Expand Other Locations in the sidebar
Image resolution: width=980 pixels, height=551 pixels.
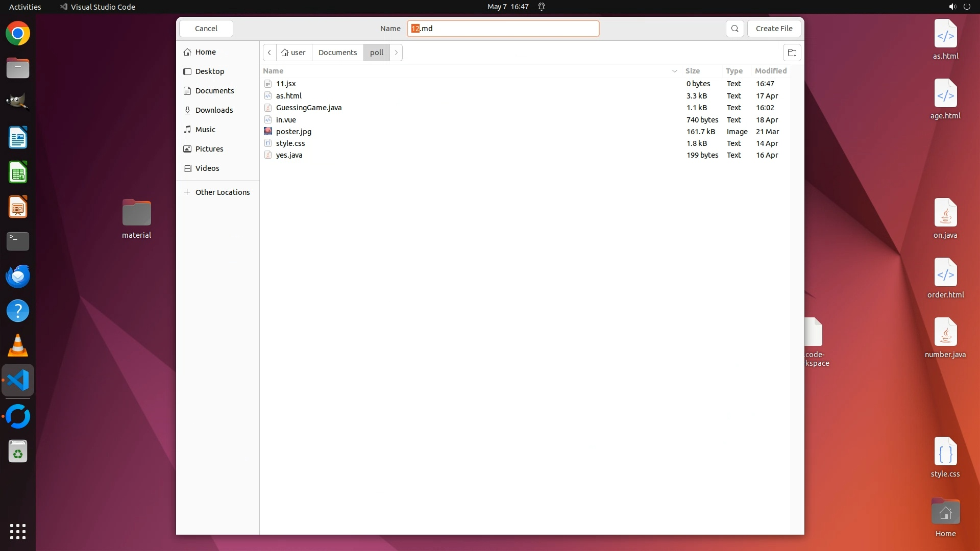(222, 192)
